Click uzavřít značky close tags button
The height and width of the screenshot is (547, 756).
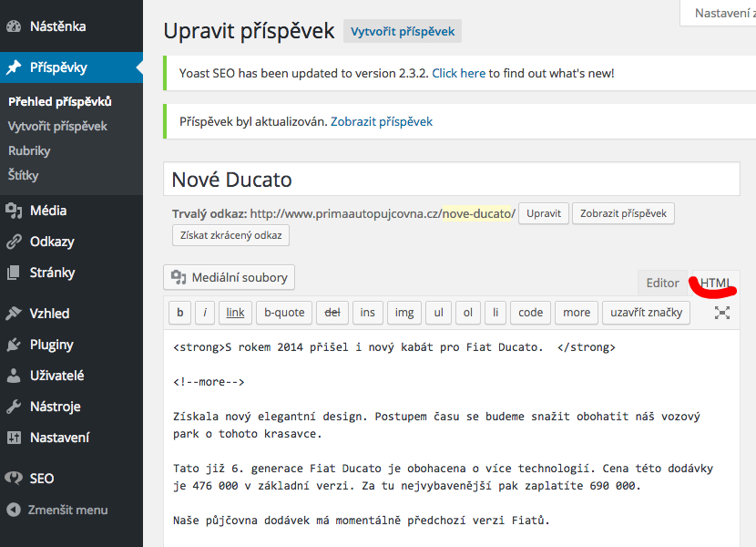[x=646, y=313]
